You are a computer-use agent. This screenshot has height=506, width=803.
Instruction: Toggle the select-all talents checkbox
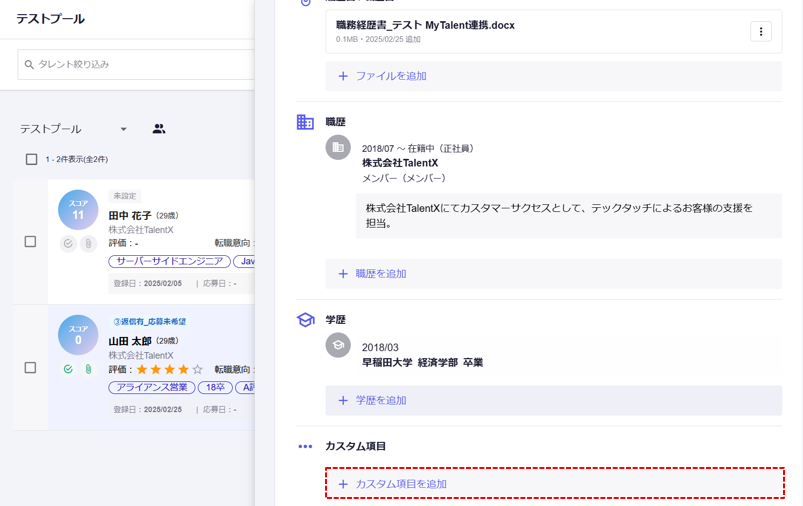tap(31, 159)
